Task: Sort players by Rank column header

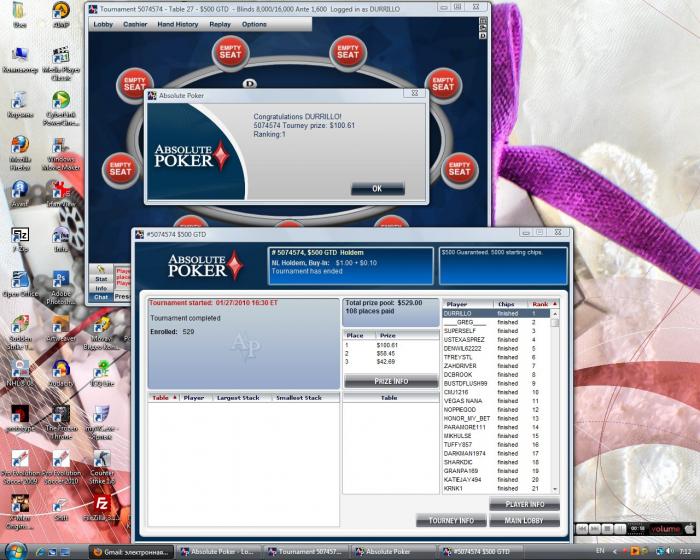Action: coord(543,304)
